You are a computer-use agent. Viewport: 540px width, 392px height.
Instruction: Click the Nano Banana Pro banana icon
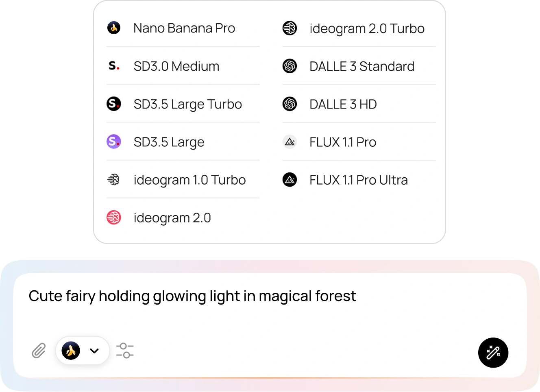click(x=114, y=28)
